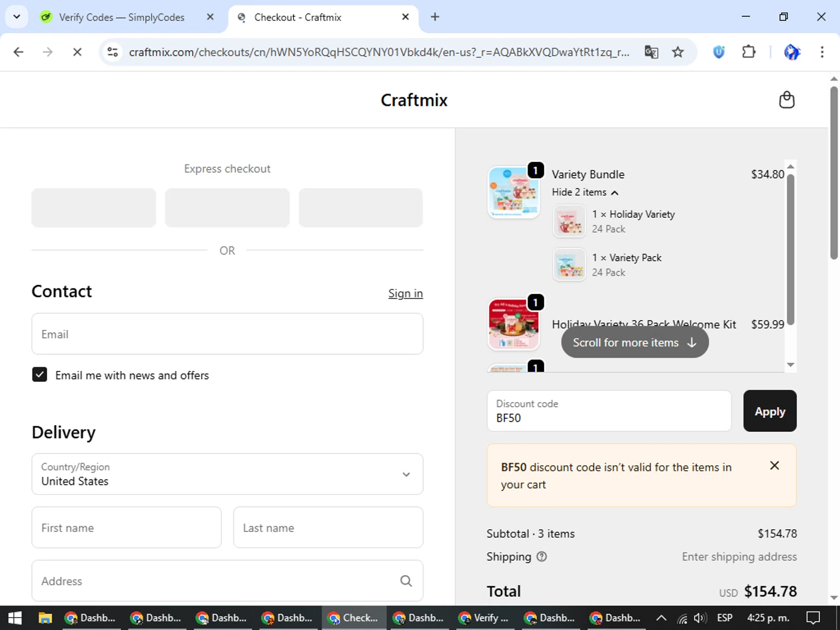Open the Chrome profile avatar
The height and width of the screenshot is (630, 840).
[x=792, y=52]
